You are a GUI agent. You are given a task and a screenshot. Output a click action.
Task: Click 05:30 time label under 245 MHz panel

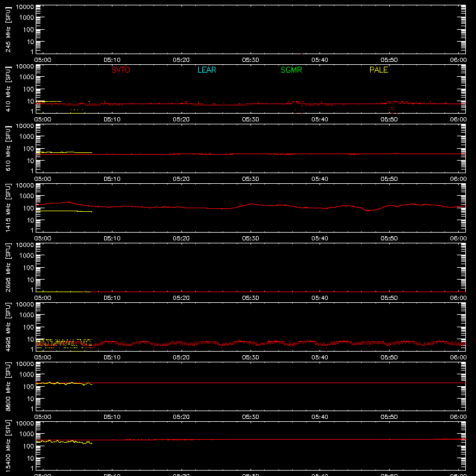[x=250, y=60]
